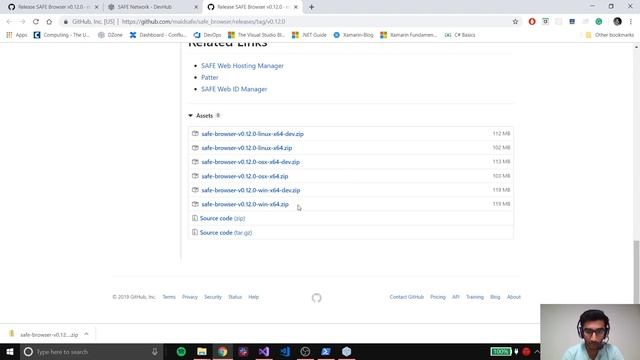Download Source code (zip)
The height and width of the screenshot is (360, 640).
[x=222, y=218]
